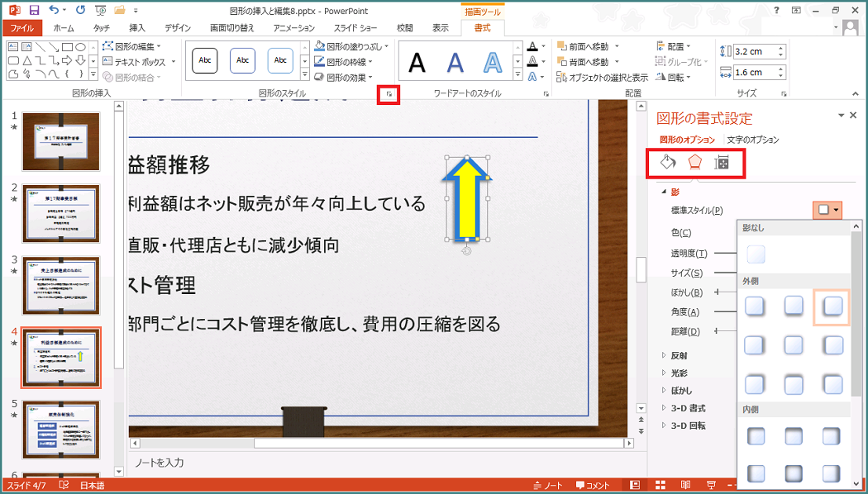Click the Normal view icon in status bar
Viewport: 868px width, 494px height.
pos(636,485)
